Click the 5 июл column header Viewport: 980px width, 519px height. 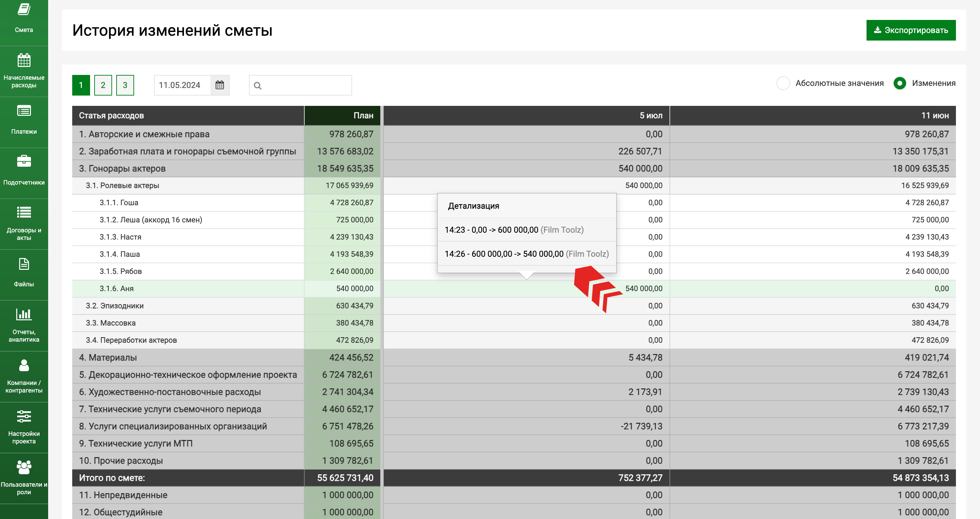[526, 115]
